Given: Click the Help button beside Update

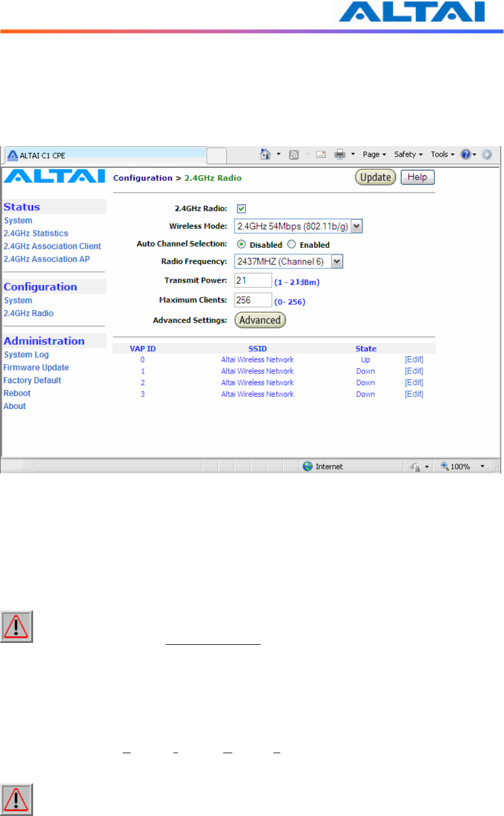Looking at the screenshot, I should coord(417,177).
